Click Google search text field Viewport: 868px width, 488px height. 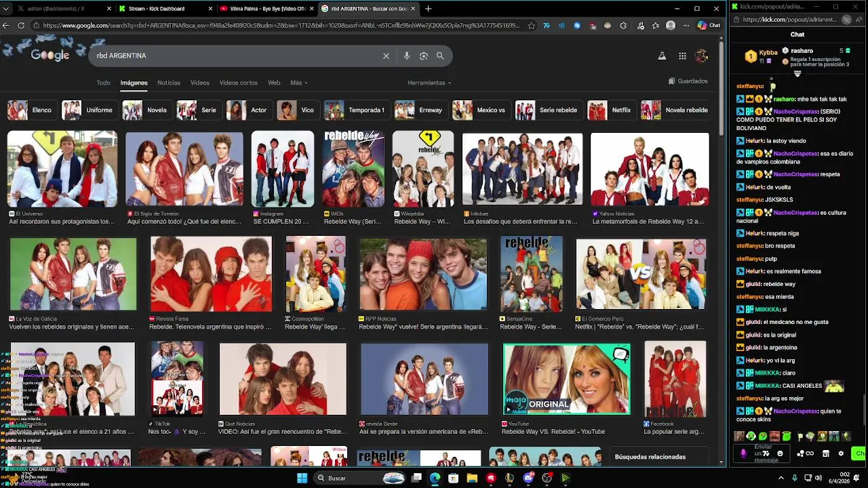237,56
